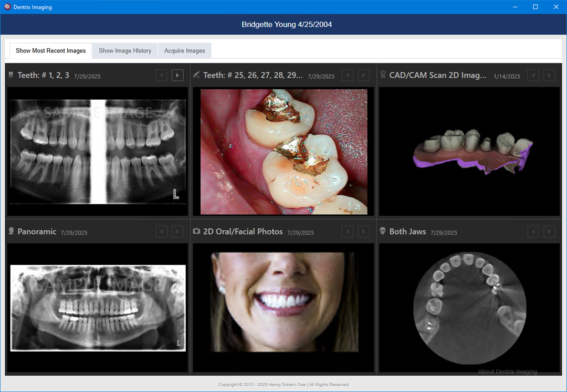Show next image in Both Jaws panel

tap(549, 231)
